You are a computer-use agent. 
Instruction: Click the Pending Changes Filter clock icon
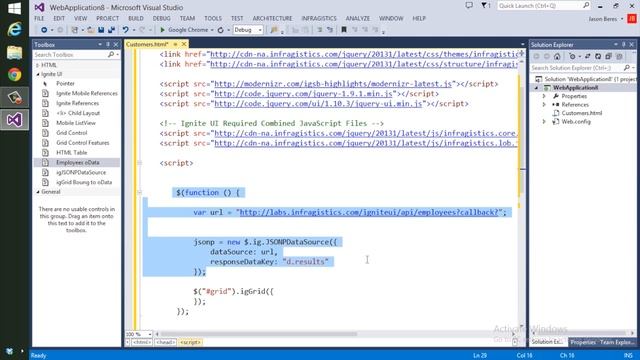pyautogui.click(x=572, y=56)
